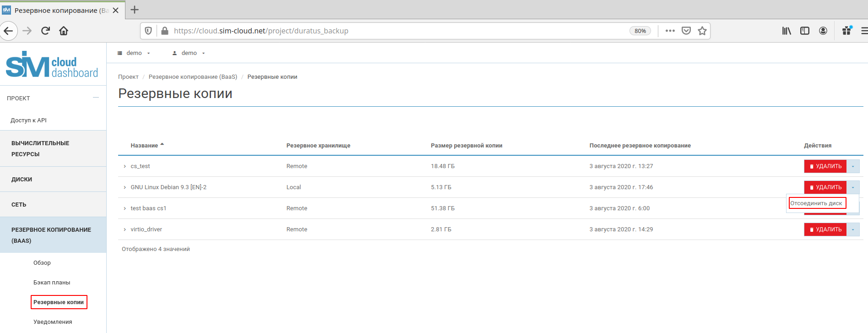This screenshot has width=868, height=333.
Task: Expand the cs_test backup row
Action: tap(125, 166)
